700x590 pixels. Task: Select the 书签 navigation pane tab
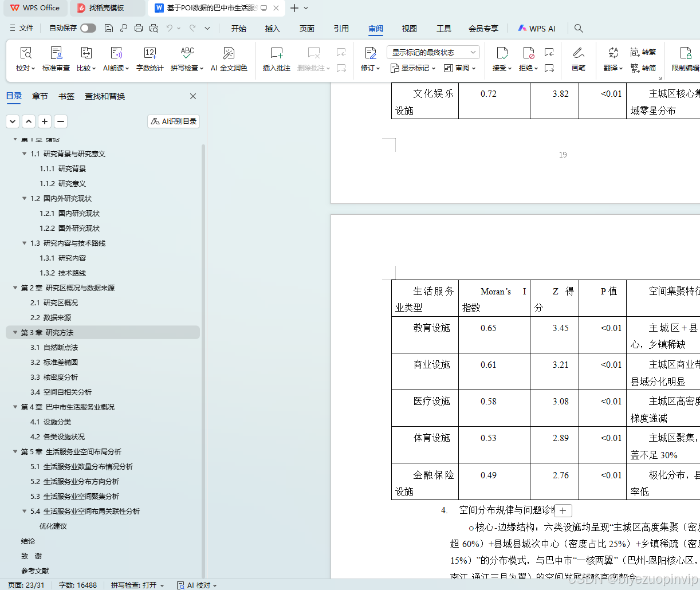click(x=66, y=96)
